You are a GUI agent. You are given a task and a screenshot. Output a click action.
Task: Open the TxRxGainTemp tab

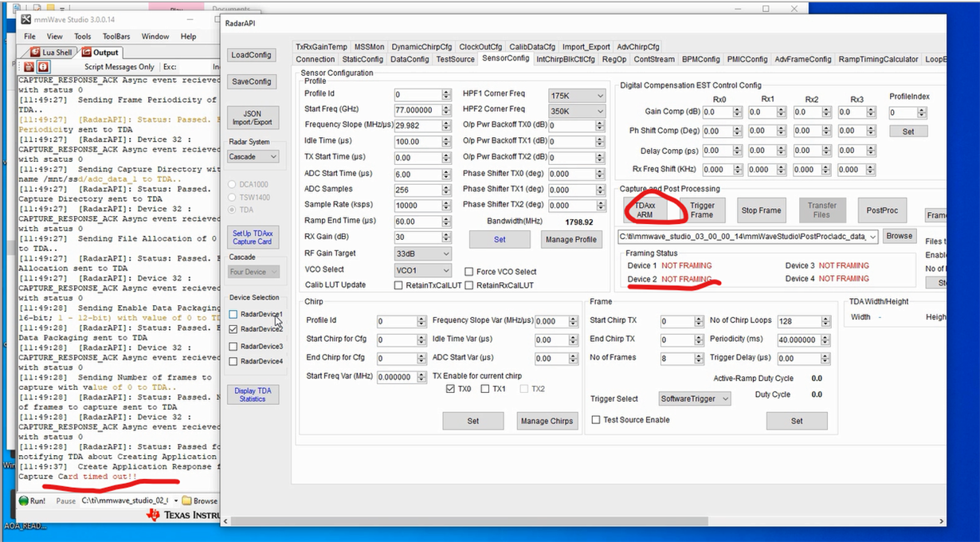321,47
